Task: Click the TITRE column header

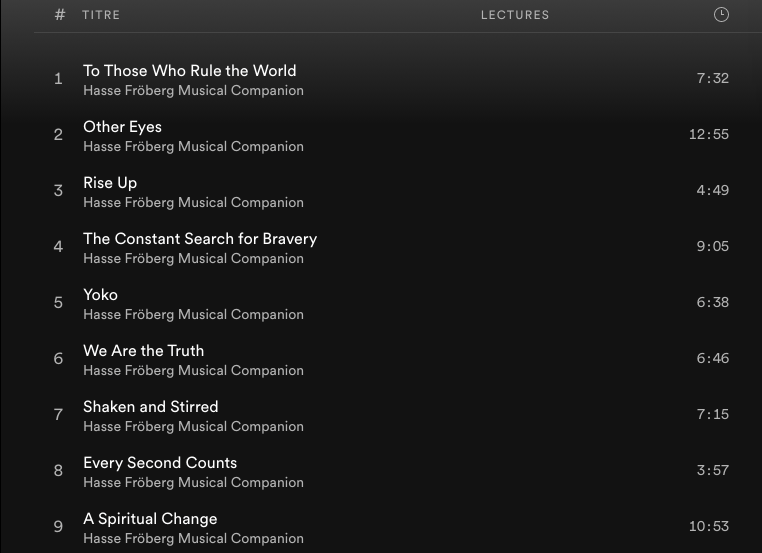Action: pyautogui.click(x=101, y=15)
